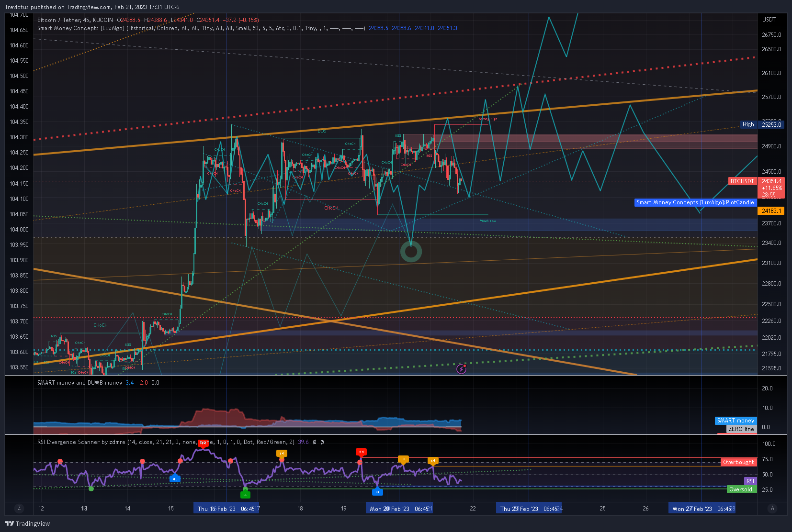Click the purple lightning event icon on chart
Image resolution: width=792 pixels, height=532 pixels.
(x=461, y=369)
